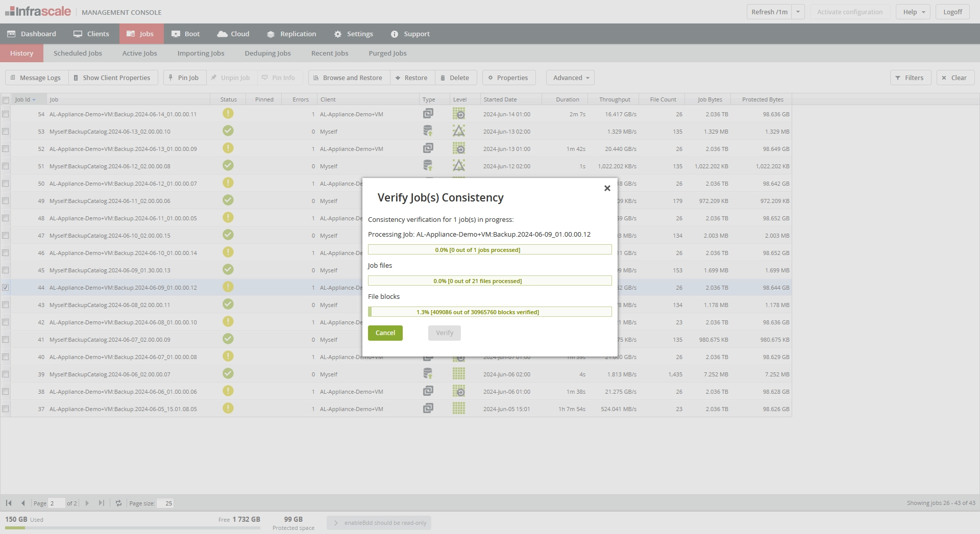Screen dimensions: 980x534
Task: Go to first page icon
Action: coord(9,503)
